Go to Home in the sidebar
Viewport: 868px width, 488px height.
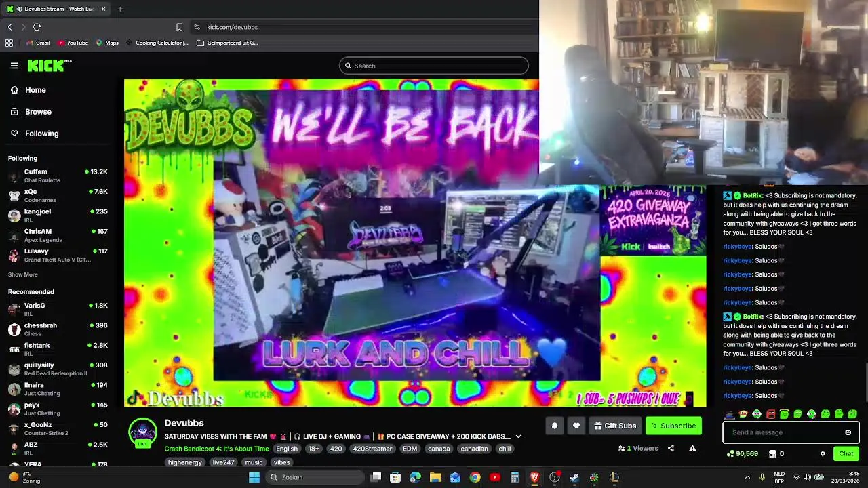point(35,90)
